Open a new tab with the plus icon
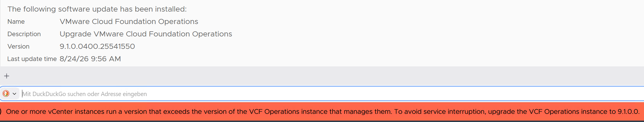Viewport: 644px width, 122px height. pos(7,76)
